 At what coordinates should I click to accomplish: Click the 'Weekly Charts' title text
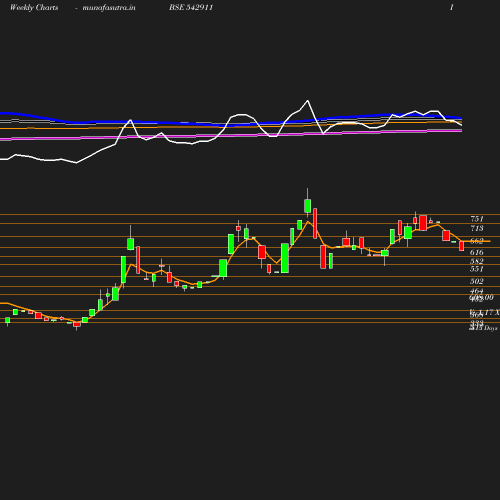(34, 7)
